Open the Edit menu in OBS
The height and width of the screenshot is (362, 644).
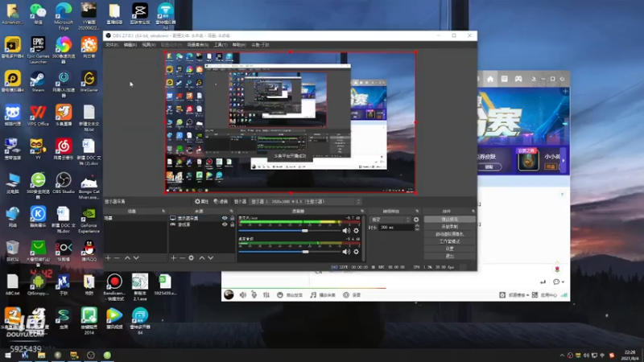coord(130,45)
